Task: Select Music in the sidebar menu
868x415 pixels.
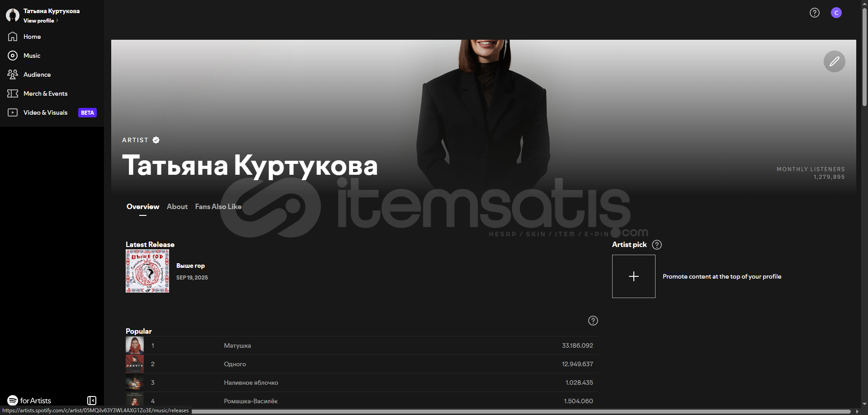Action: [x=32, y=56]
